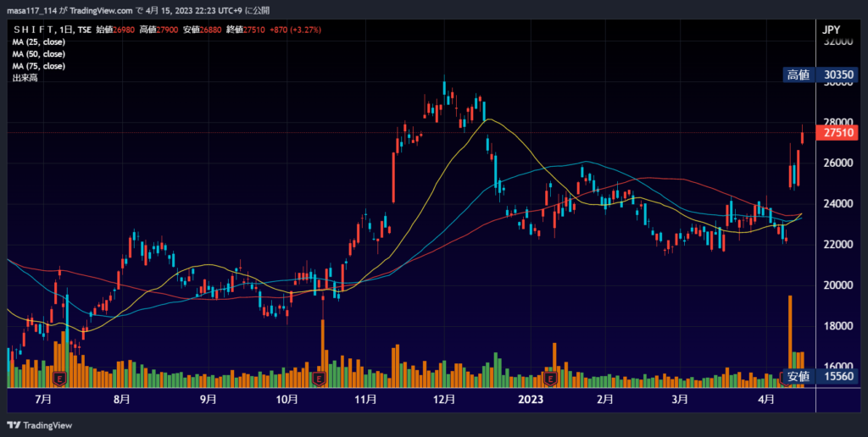Open the earnings marker near 7月

click(59, 379)
